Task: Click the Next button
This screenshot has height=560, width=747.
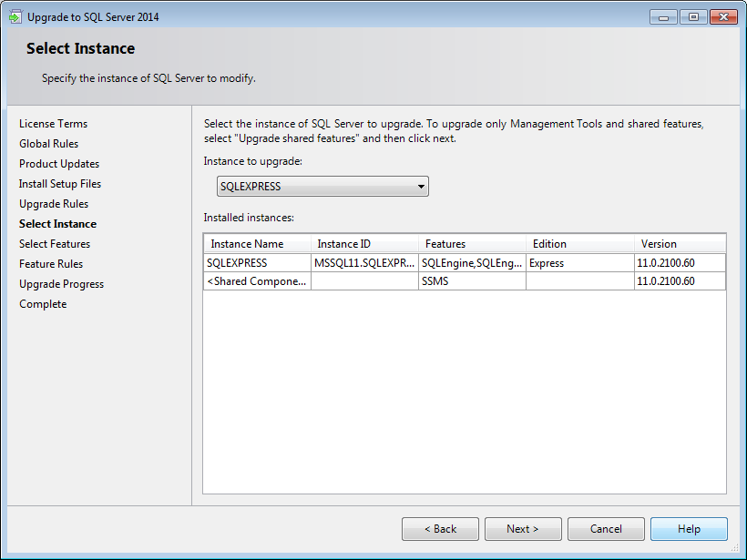Action: 523,528
